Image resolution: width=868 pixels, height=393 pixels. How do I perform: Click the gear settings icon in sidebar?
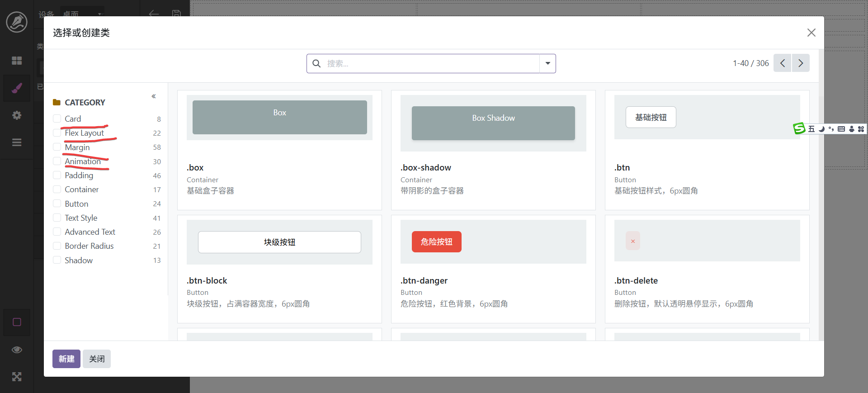click(x=17, y=115)
